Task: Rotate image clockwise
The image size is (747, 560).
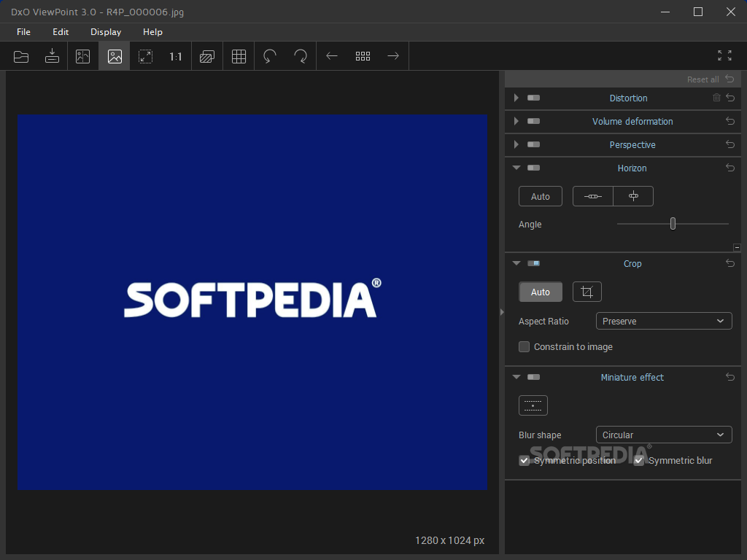Action: tap(301, 56)
